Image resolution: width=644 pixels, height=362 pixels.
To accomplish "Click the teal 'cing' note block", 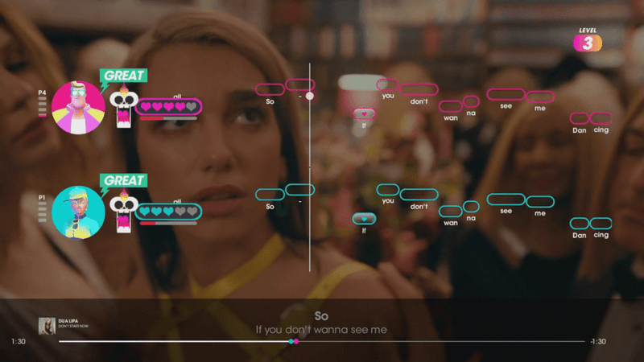I will (601, 223).
